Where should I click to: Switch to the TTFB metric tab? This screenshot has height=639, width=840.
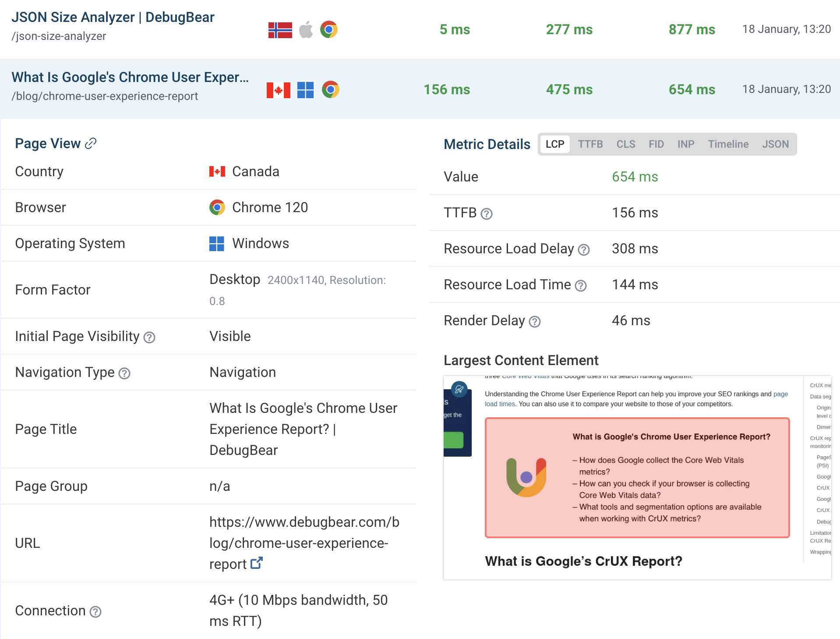tap(590, 144)
